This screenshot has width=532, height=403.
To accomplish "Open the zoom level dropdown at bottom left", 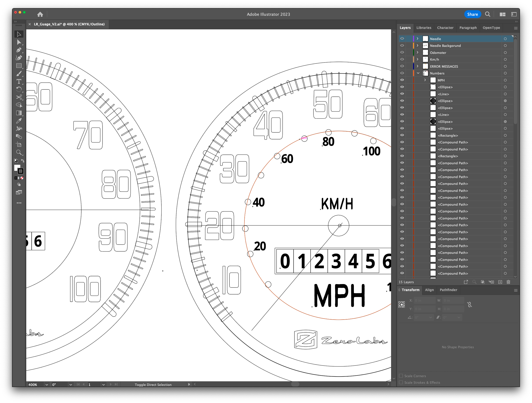I will point(46,384).
